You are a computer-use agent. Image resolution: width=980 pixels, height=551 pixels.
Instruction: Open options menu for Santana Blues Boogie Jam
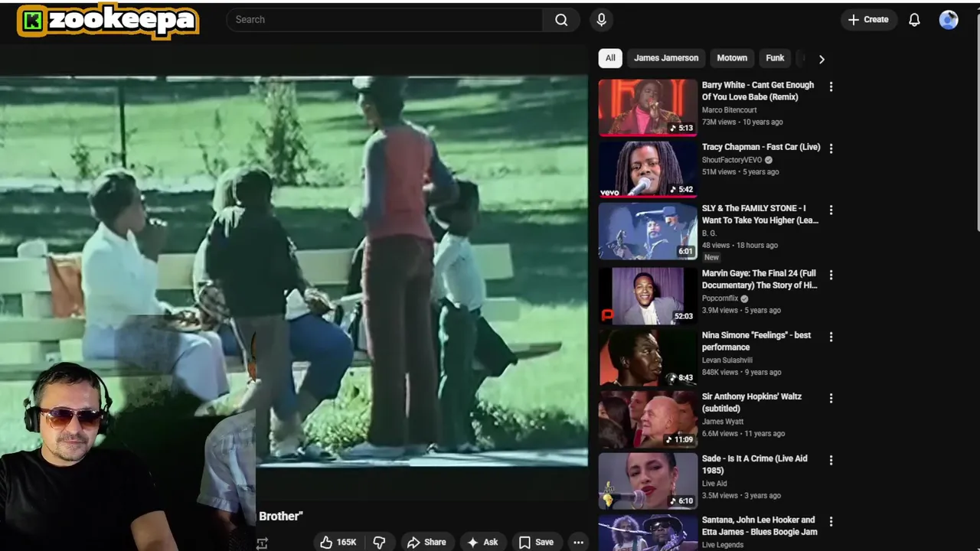point(831,521)
